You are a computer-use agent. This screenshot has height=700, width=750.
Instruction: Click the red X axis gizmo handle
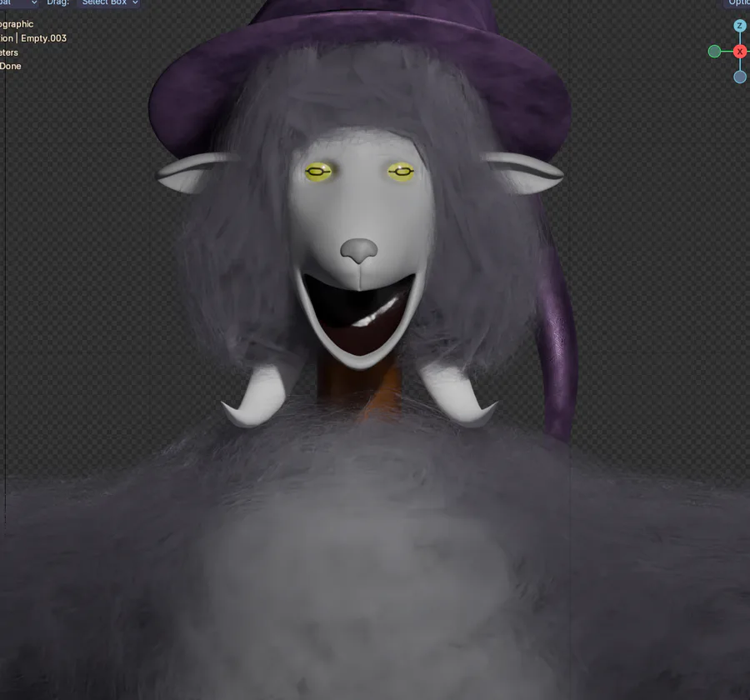click(x=740, y=52)
